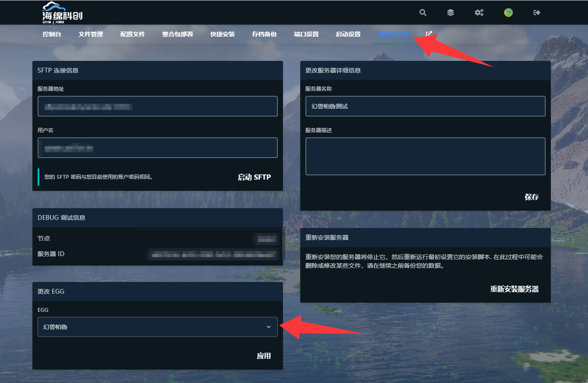Image resolution: width=588 pixels, height=383 pixels.
Task: Select the 存档备份 tab
Action: [264, 34]
